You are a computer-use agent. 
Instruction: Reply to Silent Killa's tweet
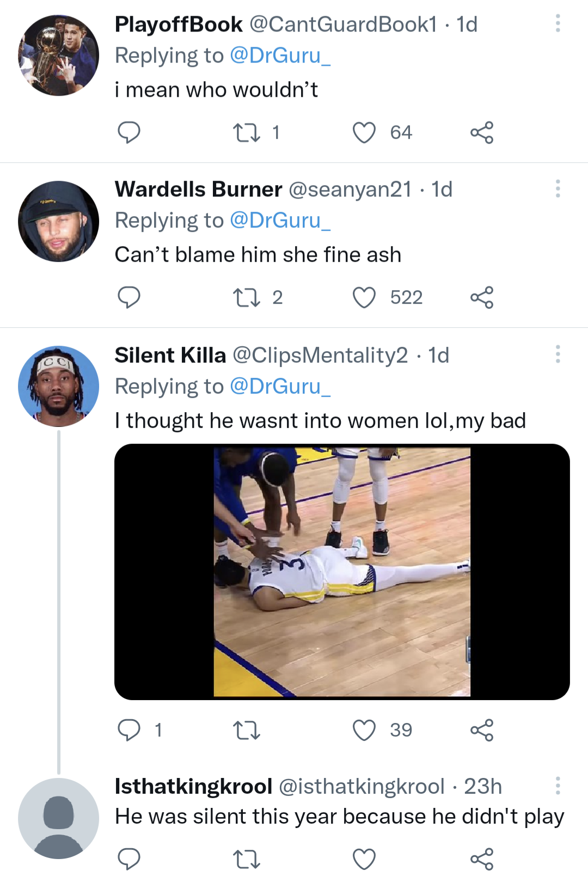pyautogui.click(x=130, y=729)
